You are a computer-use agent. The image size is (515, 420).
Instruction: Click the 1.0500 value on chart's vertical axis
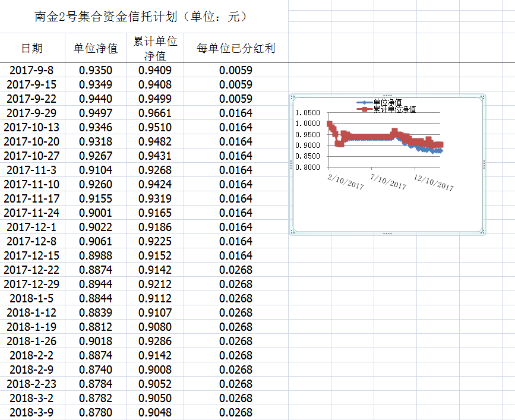coord(307,113)
